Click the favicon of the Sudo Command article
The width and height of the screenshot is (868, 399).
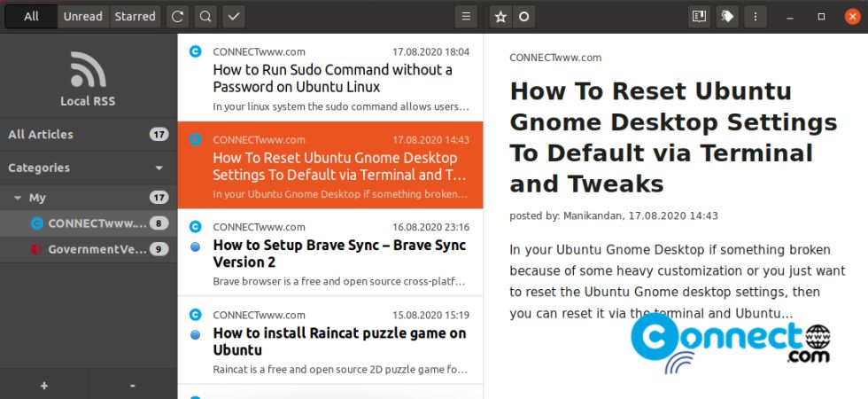[195, 51]
